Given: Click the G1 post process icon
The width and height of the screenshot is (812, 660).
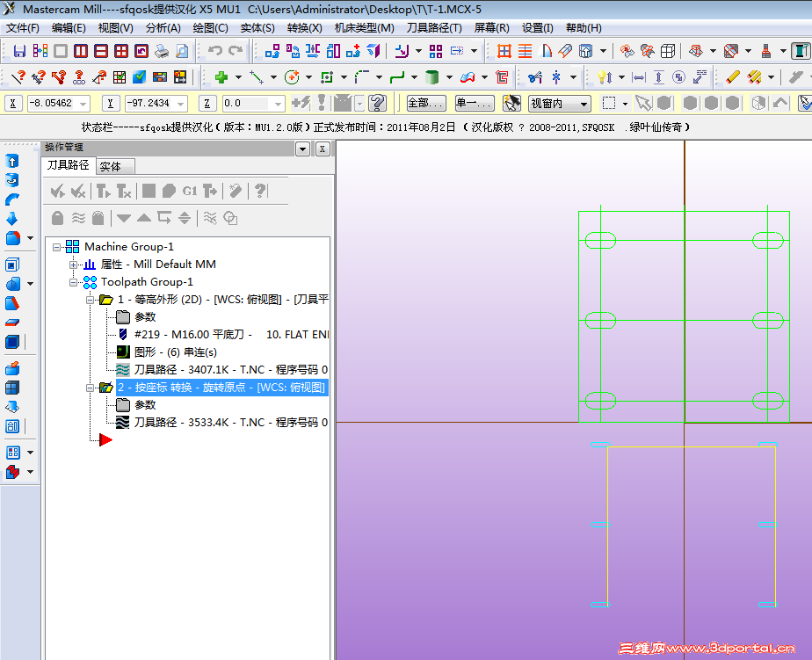Looking at the screenshot, I should pyautogui.click(x=190, y=192).
